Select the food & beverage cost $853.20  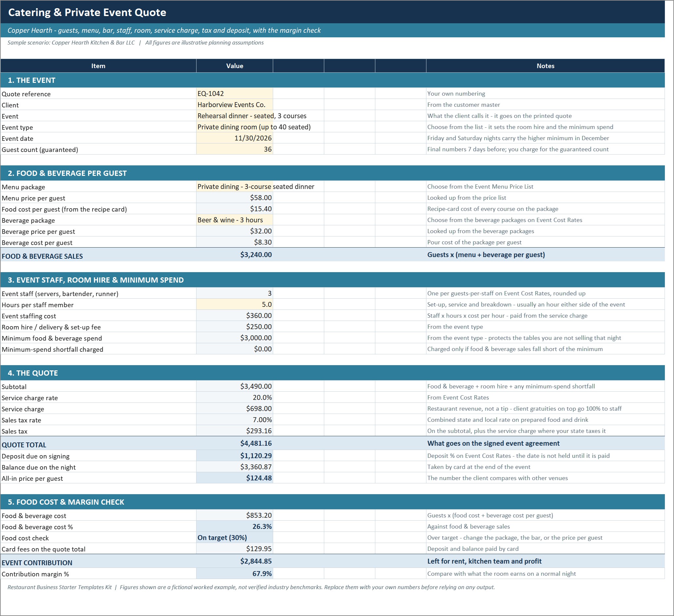point(234,515)
